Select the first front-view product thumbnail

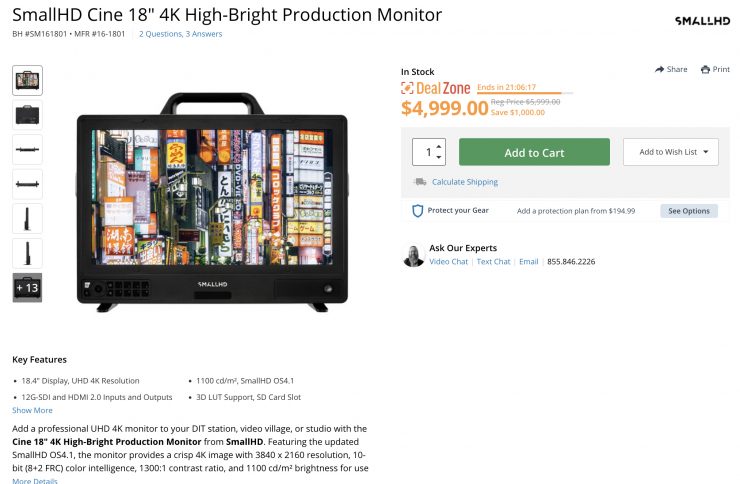point(28,80)
